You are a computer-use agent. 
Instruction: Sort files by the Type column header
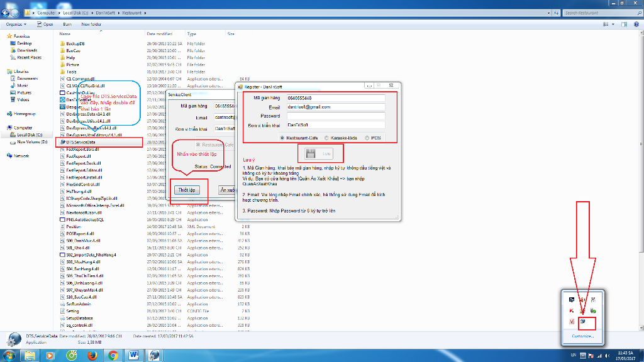click(191, 34)
